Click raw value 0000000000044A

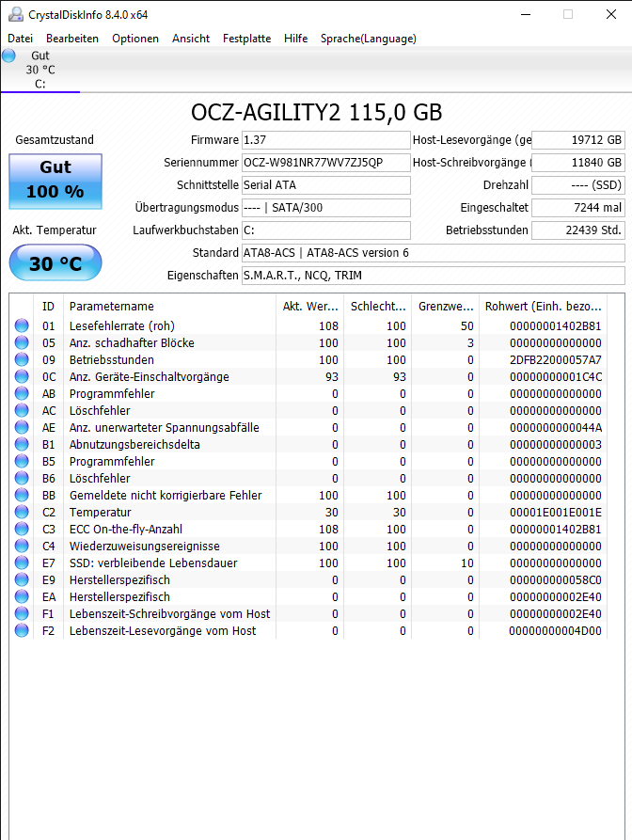tap(556, 427)
